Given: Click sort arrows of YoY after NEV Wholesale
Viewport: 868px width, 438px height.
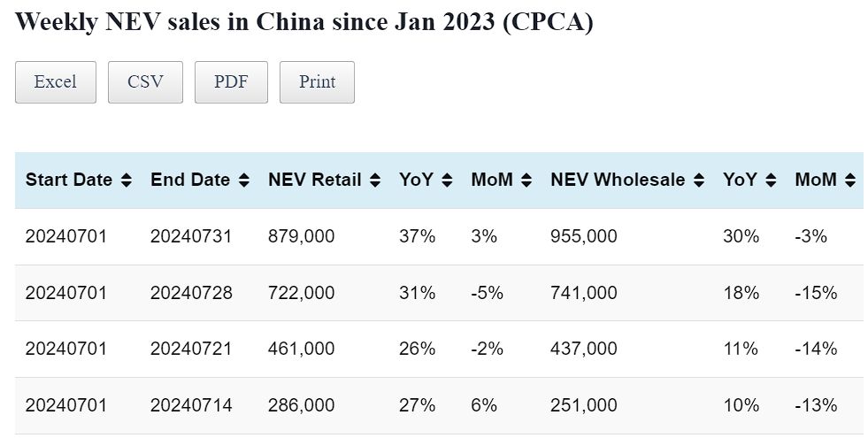Looking at the screenshot, I should tap(771, 181).
